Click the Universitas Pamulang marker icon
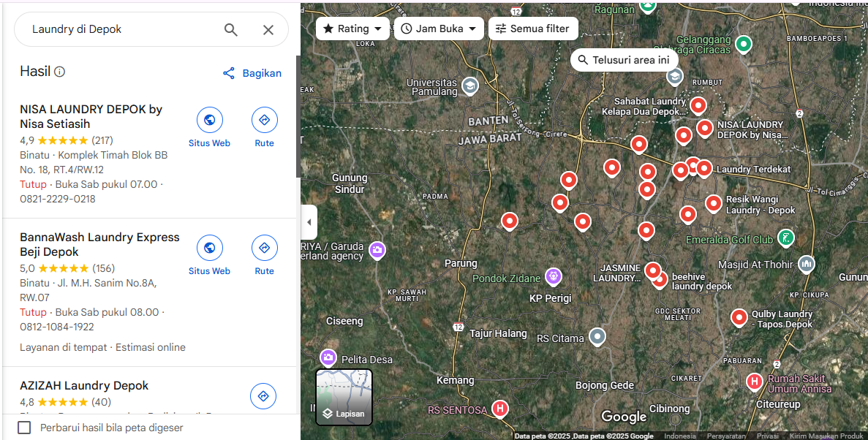Screen dimensions: 868x440 (x=470, y=86)
